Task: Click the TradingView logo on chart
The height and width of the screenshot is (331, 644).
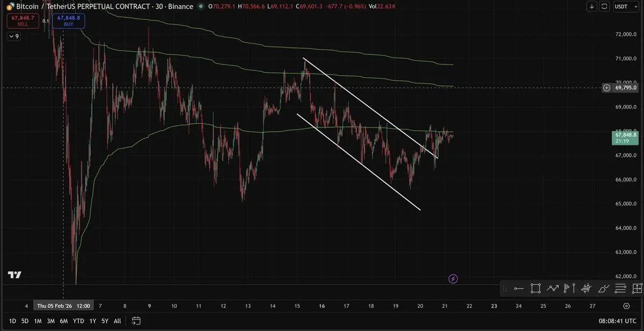Action: [15, 275]
